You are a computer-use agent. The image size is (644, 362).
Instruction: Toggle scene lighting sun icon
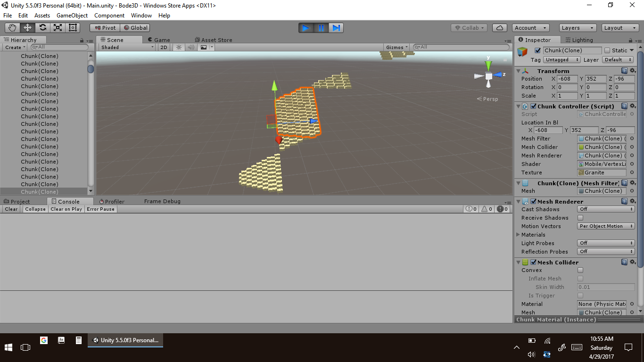tap(179, 47)
